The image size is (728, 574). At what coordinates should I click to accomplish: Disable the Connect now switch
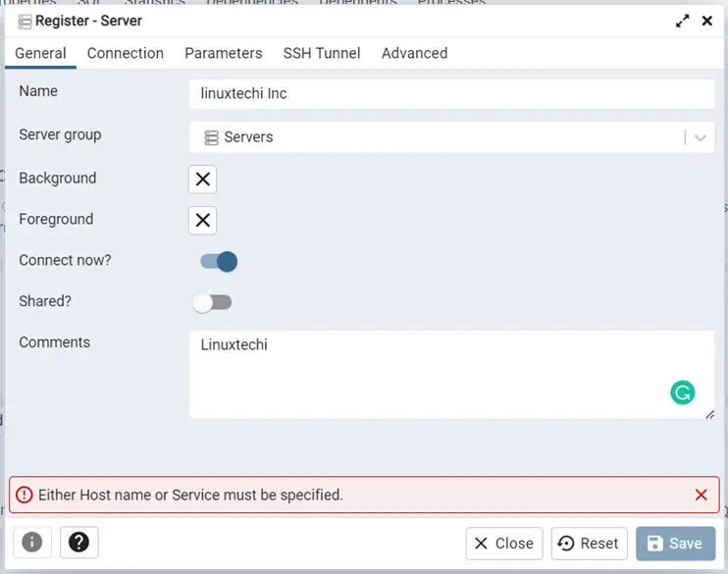coord(219,262)
